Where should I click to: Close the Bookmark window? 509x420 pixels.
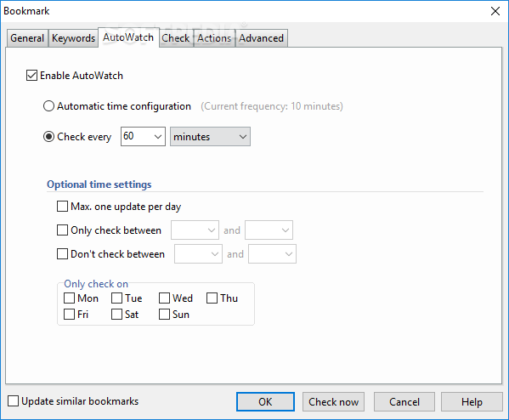coord(495,11)
